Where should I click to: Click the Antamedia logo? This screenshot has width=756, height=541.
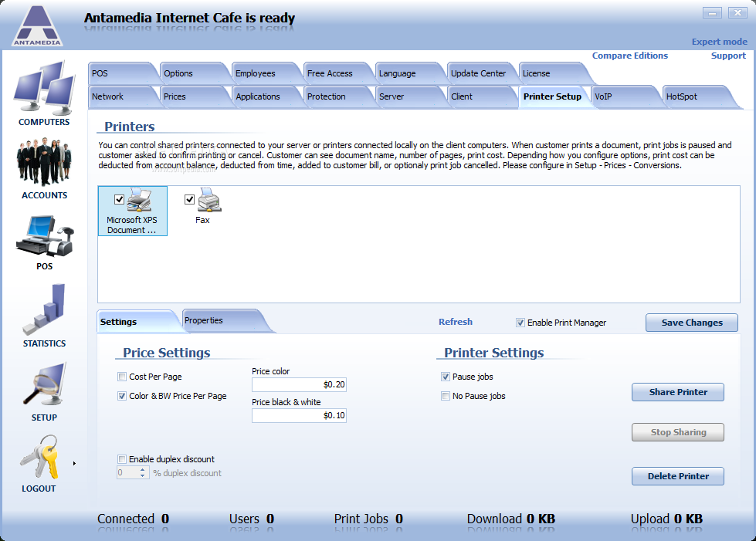point(38,25)
